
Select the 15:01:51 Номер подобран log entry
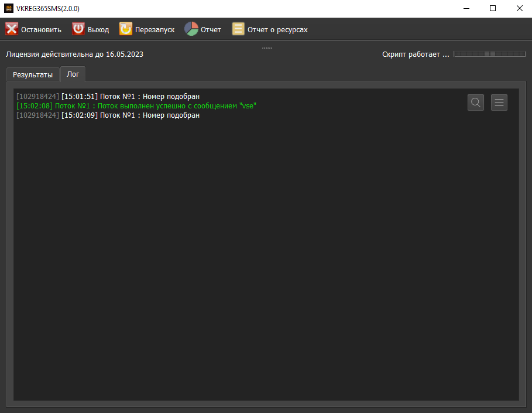[108, 96]
